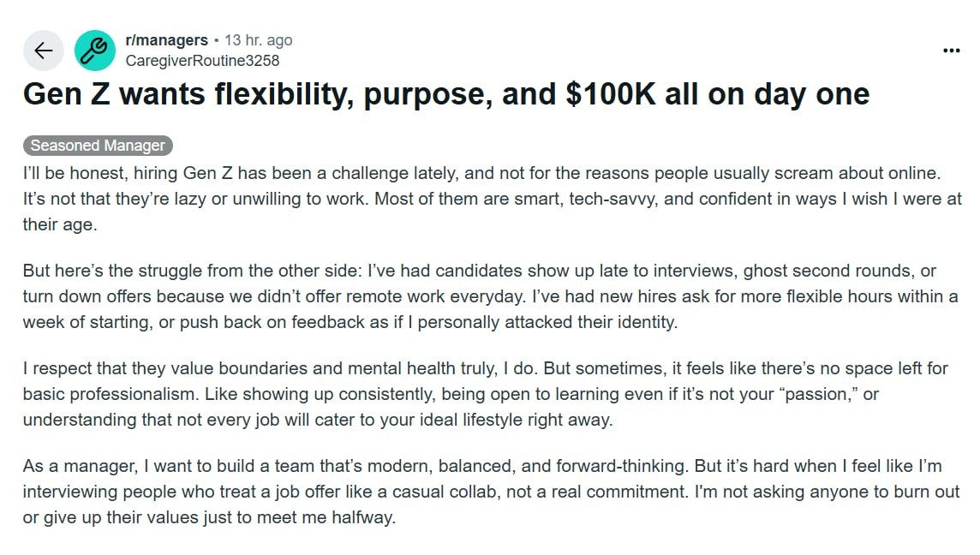Viewport: 980px width, 555px height.
Task: Click the quoted word passion
Action: [x=821, y=394]
